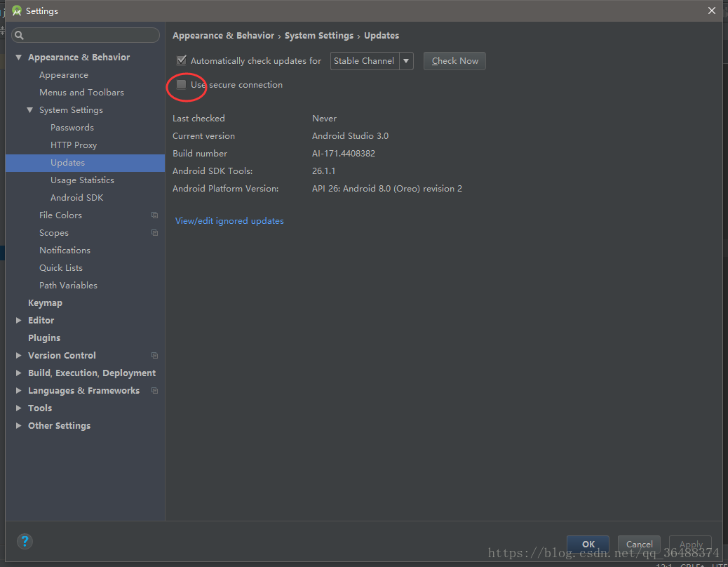Image resolution: width=728 pixels, height=567 pixels.
Task: Click System Settings breadcrumb text
Action: (x=319, y=36)
